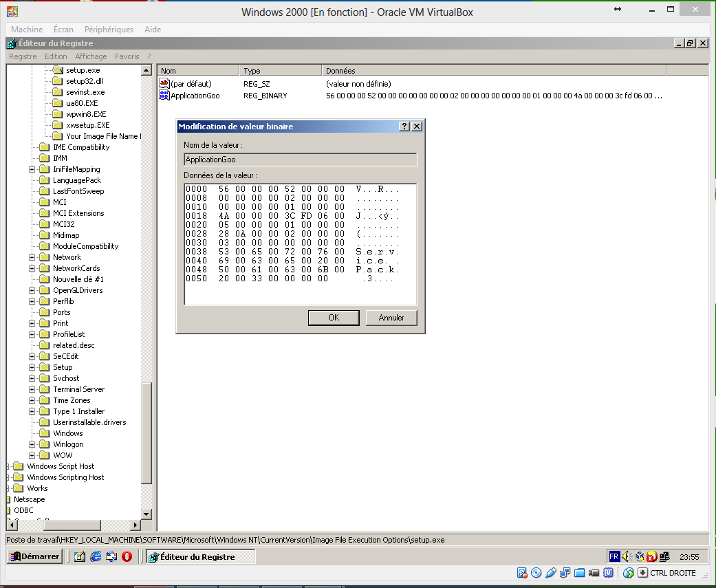Viewport: 716px width, 588px height.
Task: Click the Données de la valeur hex editor
Action: click(301, 244)
